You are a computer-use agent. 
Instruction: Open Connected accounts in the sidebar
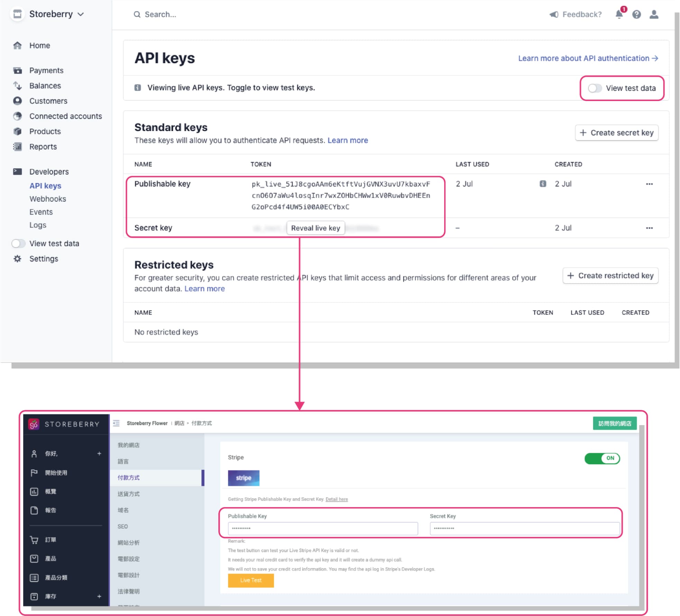[65, 116]
